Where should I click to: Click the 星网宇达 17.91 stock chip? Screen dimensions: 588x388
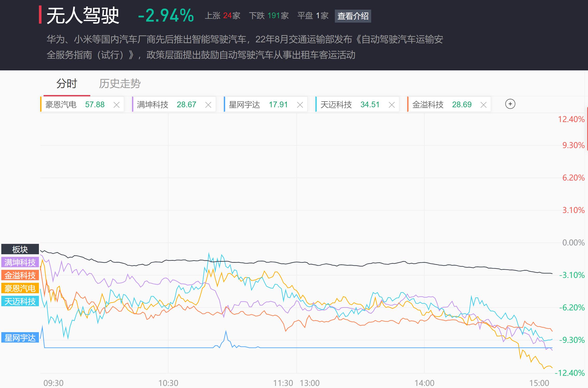click(258, 105)
